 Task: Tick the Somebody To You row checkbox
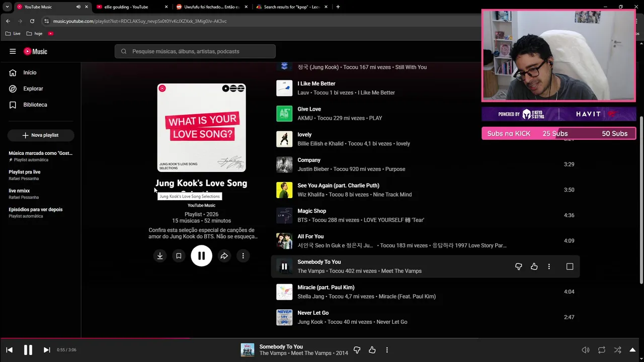tap(570, 266)
